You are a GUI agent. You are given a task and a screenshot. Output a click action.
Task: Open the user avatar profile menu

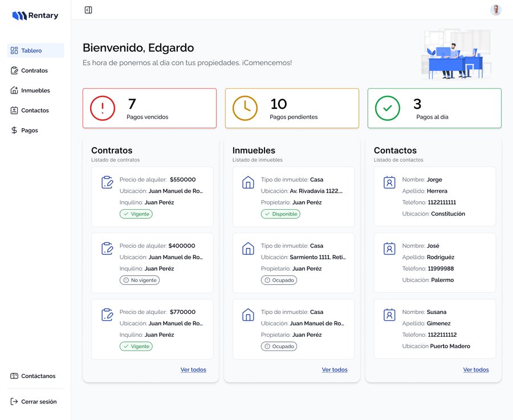(496, 10)
